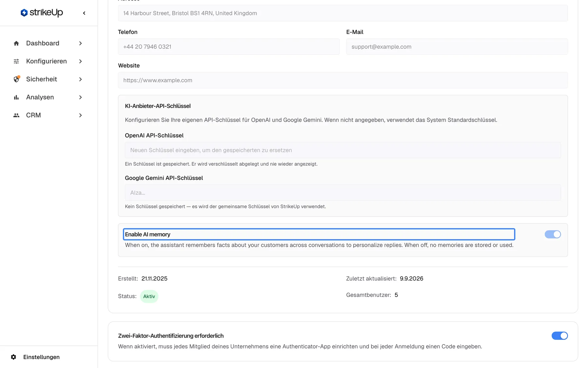The height and width of the screenshot is (368, 588).
Task: Click the KI-Anbieter-API-Schlüssel heading
Action: [158, 106]
